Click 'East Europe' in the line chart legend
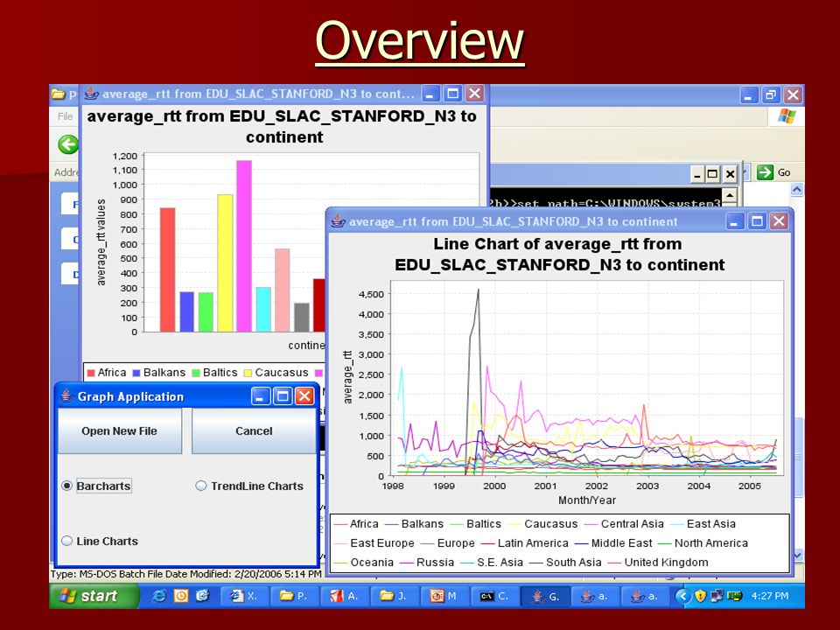The image size is (840, 630). point(382,543)
